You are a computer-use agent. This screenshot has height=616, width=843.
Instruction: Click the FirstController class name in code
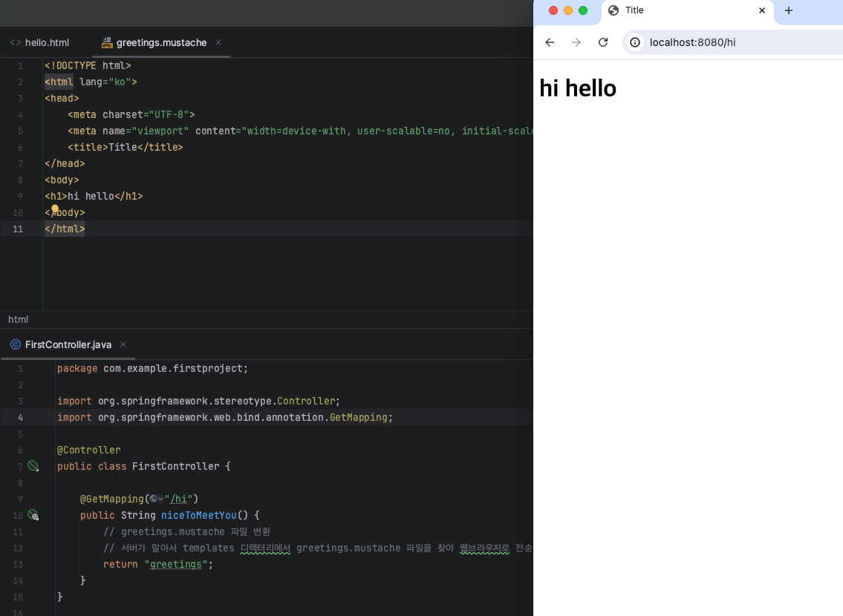(x=176, y=466)
